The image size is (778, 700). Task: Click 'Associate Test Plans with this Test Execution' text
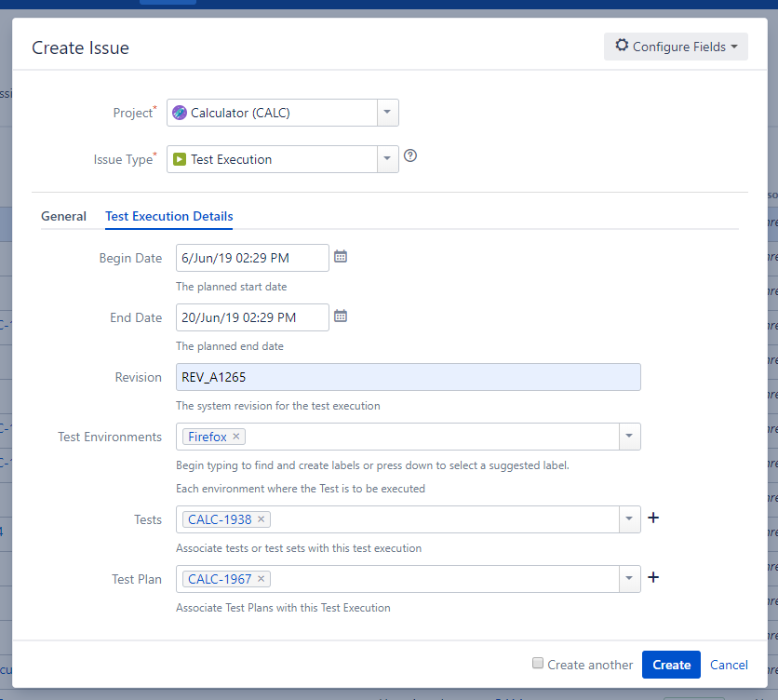coord(283,608)
